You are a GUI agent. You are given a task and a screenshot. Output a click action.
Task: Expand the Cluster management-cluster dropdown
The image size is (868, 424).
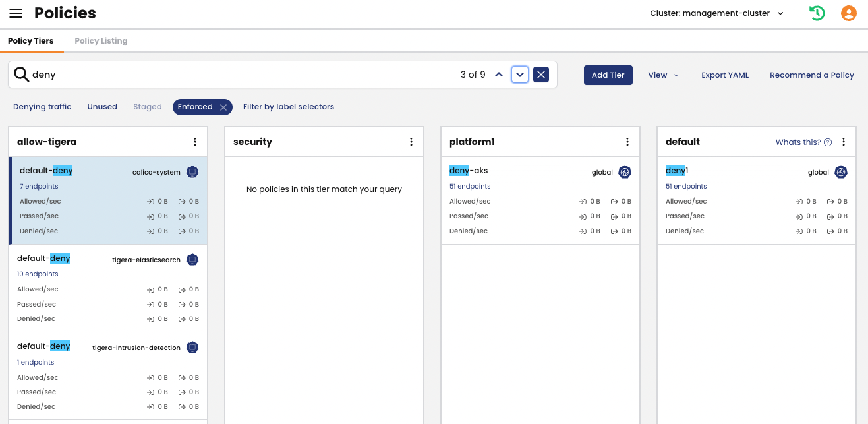[716, 13]
